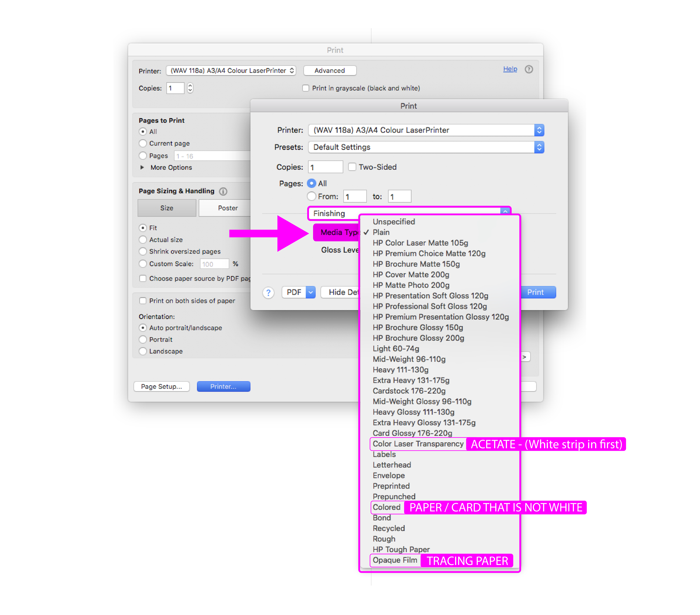Switch to the Poster tab
This screenshot has width=700, height=615.
coord(227,208)
